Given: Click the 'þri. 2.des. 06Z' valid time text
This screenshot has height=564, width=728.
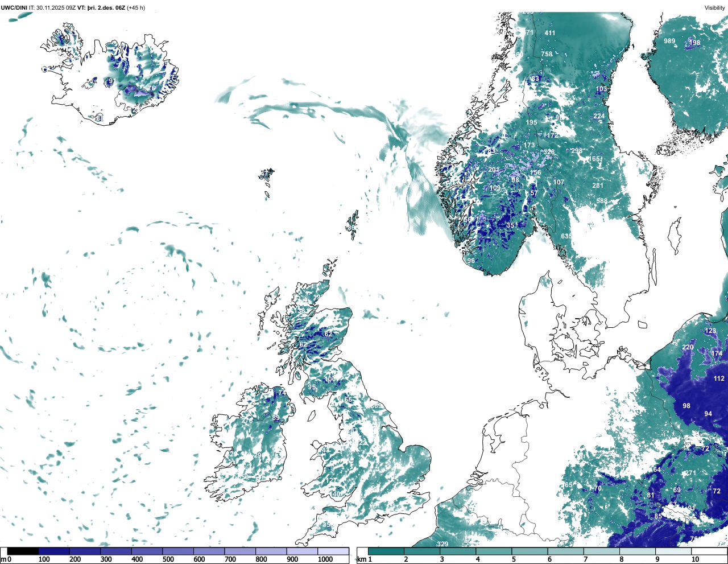Looking at the screenshot, I should [x=106, y=7].
